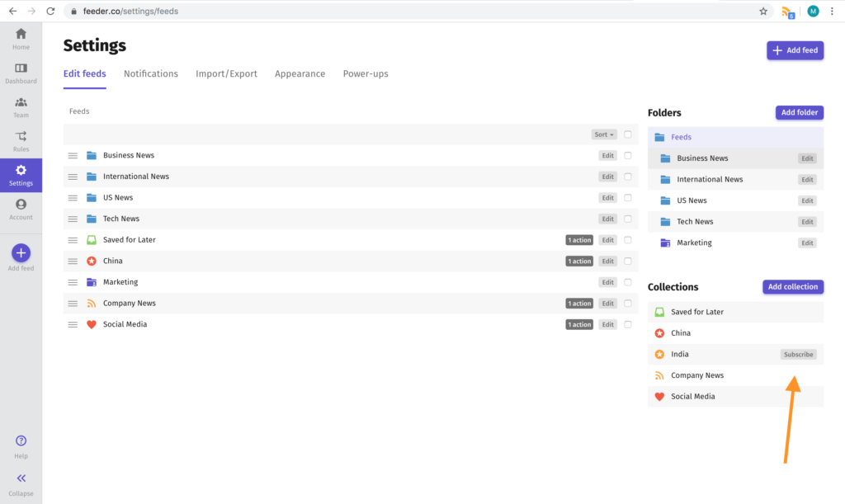Click the purple Marketing folder icon in feeds list
Viewport: 845px width, 504px height.
92,282
